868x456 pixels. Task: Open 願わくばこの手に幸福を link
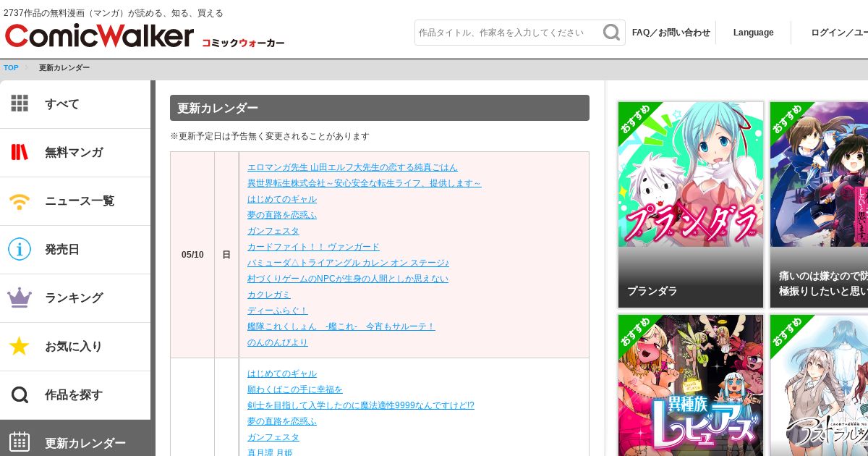(x=295, y=389)
